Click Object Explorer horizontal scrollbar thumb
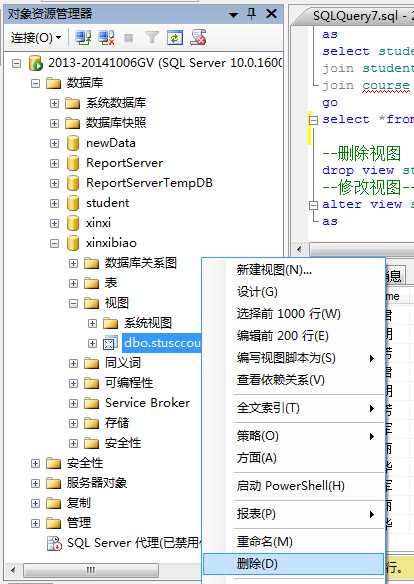414x584 pixels. [91, 570]
